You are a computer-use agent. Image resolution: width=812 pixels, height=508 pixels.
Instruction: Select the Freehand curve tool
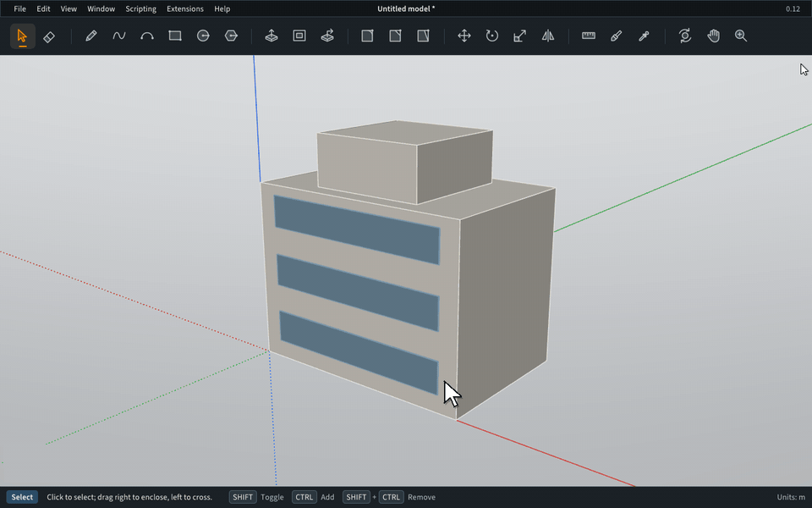coord(119,36)
